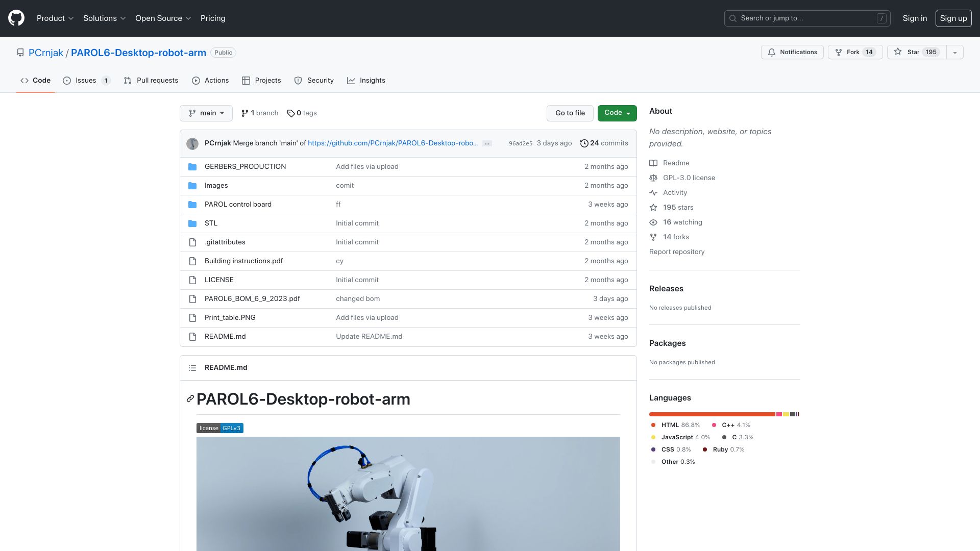980x551 pixels.
Task: Open the Pull requests tab
Action: 151,81
